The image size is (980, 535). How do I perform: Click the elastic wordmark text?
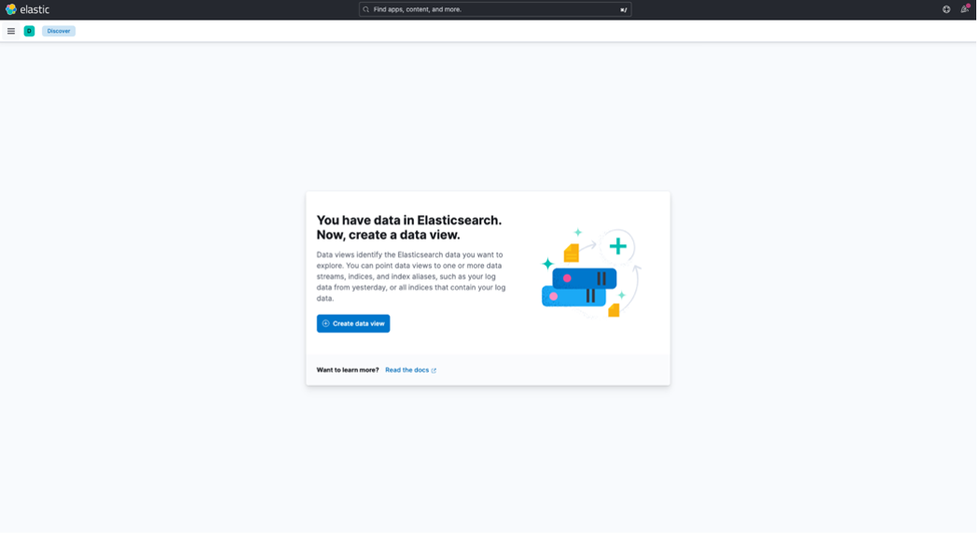coord(35,9)
